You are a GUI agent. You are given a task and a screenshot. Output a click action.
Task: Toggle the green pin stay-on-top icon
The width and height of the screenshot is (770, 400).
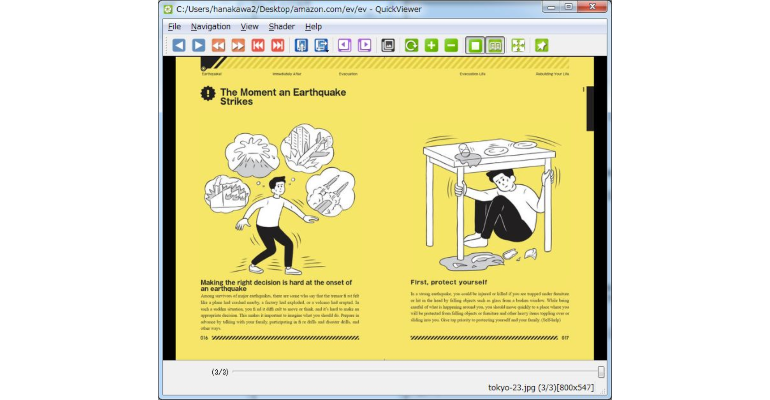(x=541, y=46)
